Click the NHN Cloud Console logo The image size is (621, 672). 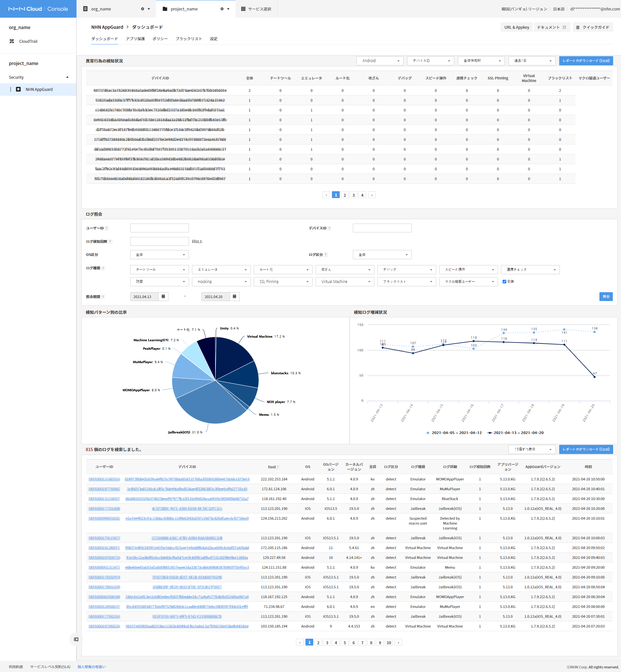click(x=38, y=9)
